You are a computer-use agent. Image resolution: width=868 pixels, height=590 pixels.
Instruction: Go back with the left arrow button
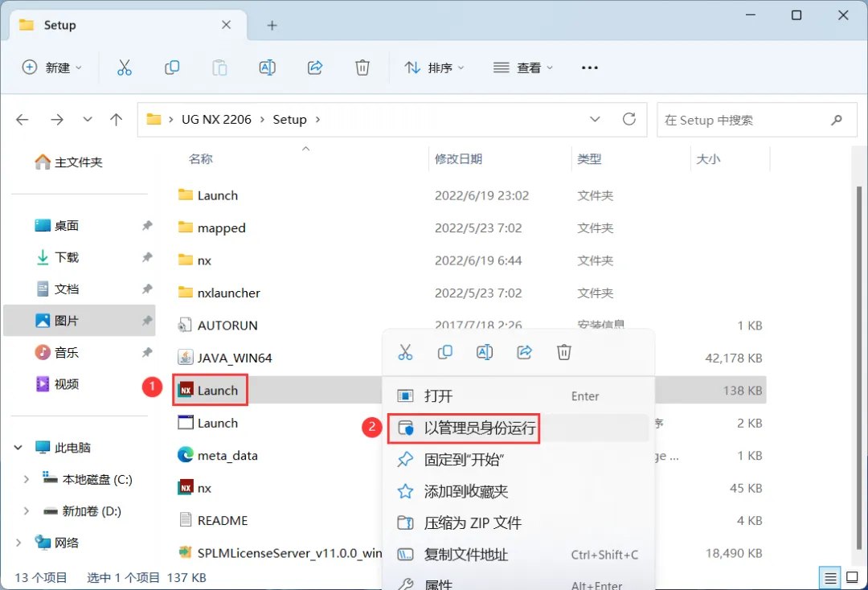tap(23, 120)
